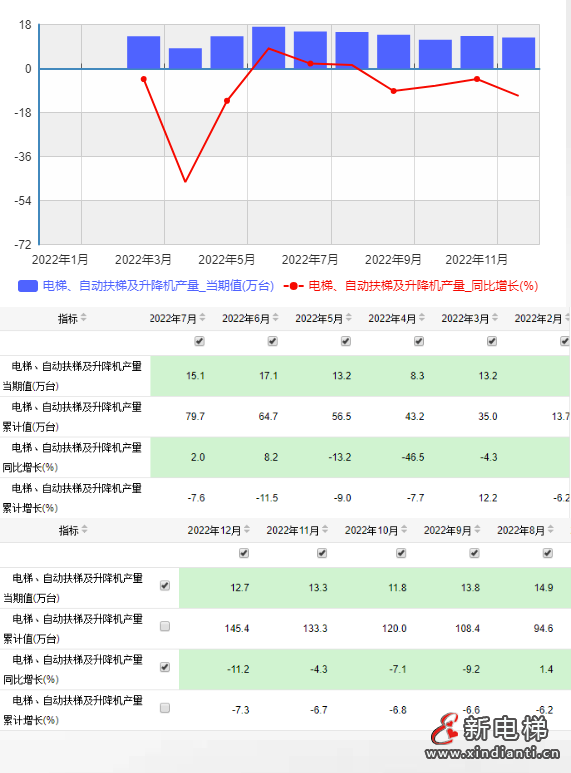Uncheck the 2022年10月 column checkbox
The height and width of the screenshot is (773, 571).
tap(401, 553)
